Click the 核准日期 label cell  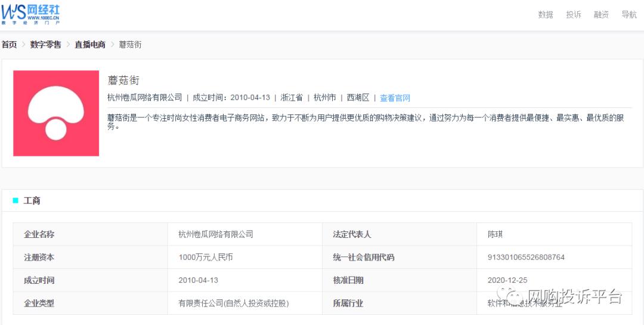click(400, 281)
